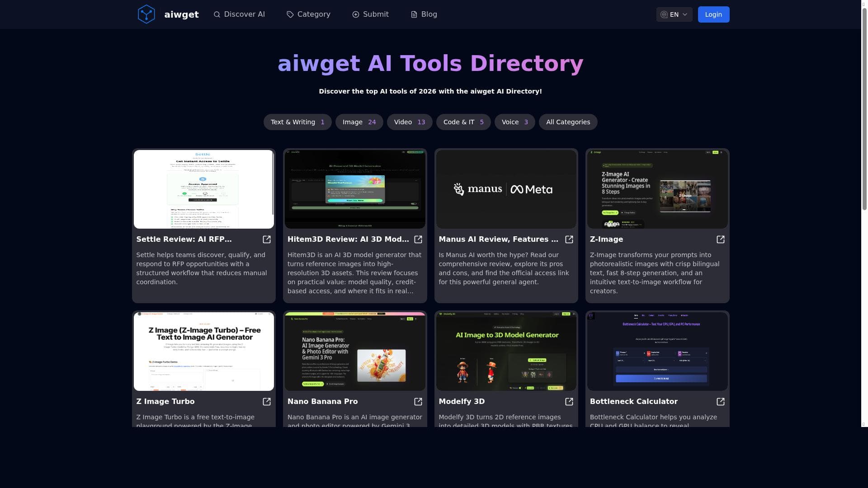The width and height of the screenshot is (868, 488).
Task: Click external link icon for Bottleneck Calculator
Action: click(721, 402)
